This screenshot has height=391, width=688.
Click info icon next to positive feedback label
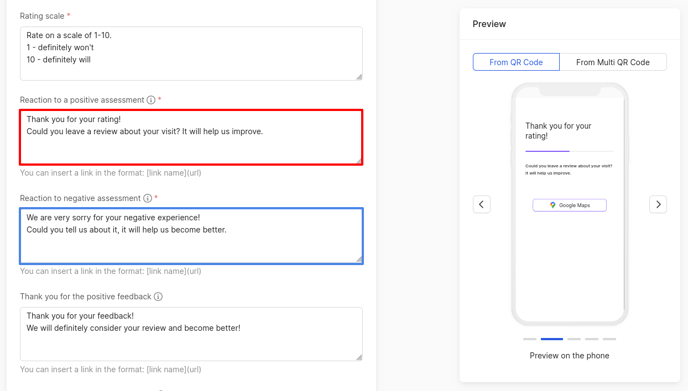(x=158, y=297)
